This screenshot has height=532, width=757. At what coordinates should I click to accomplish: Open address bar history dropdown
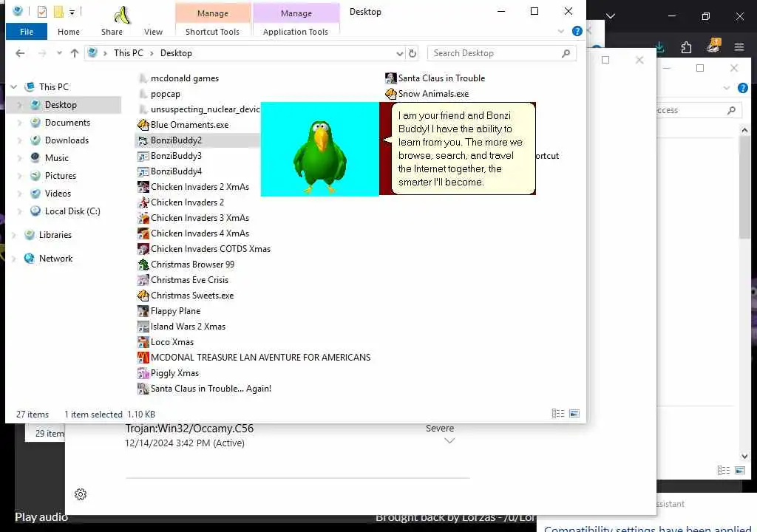click(400, 54)
